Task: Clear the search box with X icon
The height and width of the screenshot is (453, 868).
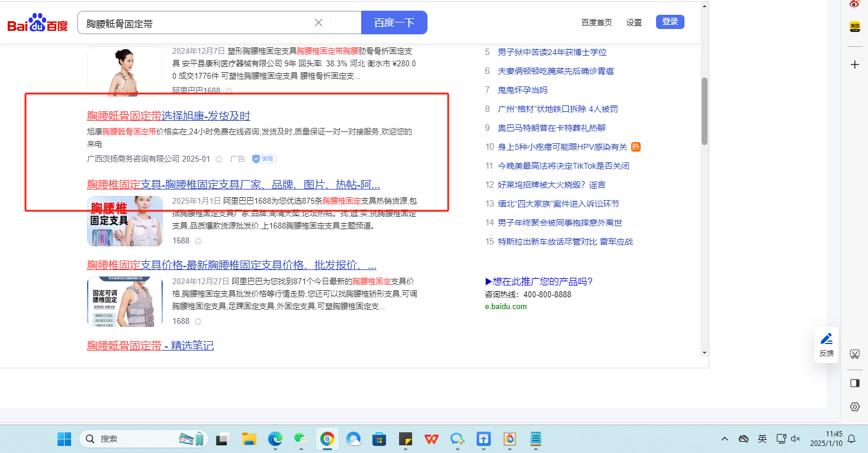Action: coord(318,23)
